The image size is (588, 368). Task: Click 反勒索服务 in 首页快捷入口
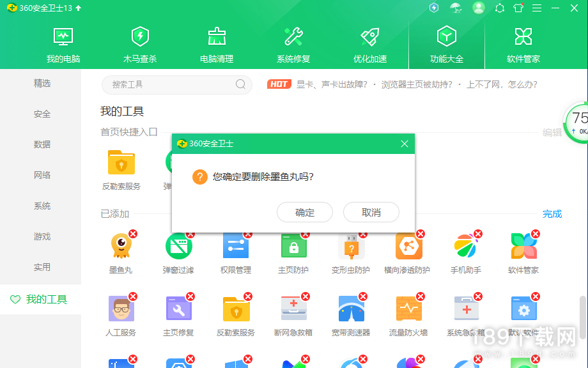pyautogui.click(x=121, y=163)
